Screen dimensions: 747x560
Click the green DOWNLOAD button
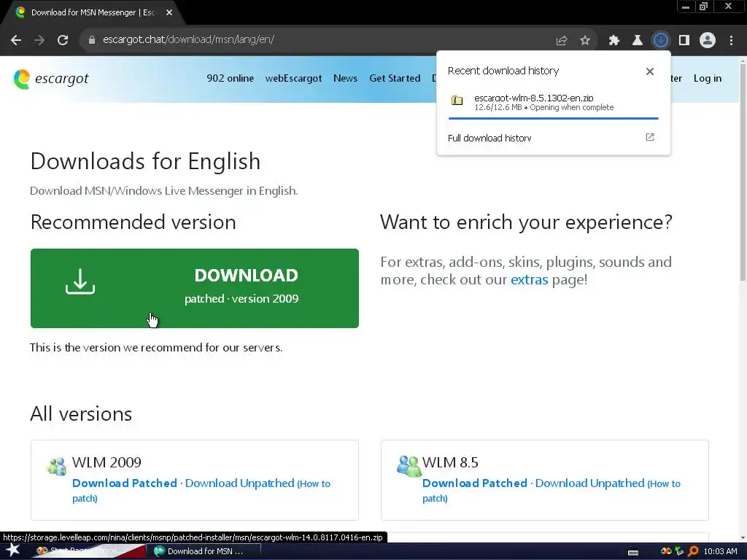click(x=194, y=288)
